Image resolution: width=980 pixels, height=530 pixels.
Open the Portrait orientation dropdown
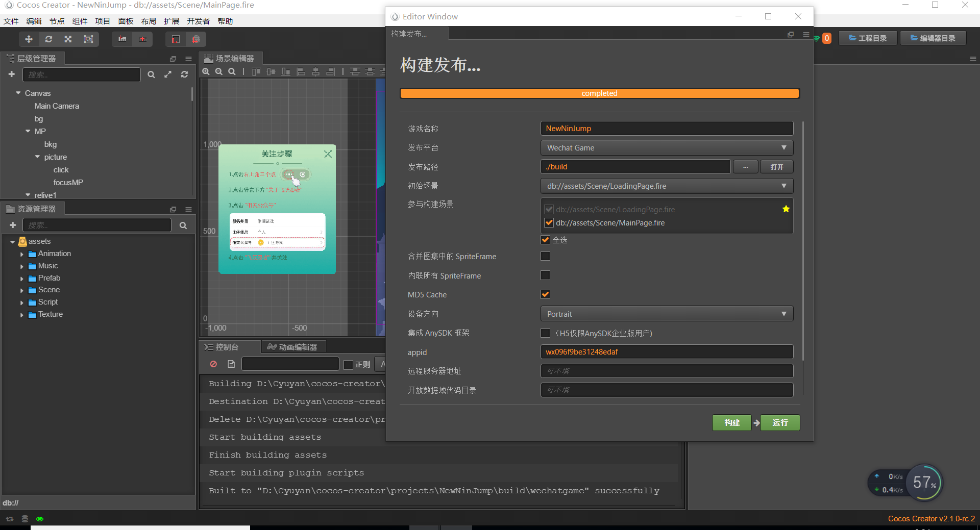667,314
